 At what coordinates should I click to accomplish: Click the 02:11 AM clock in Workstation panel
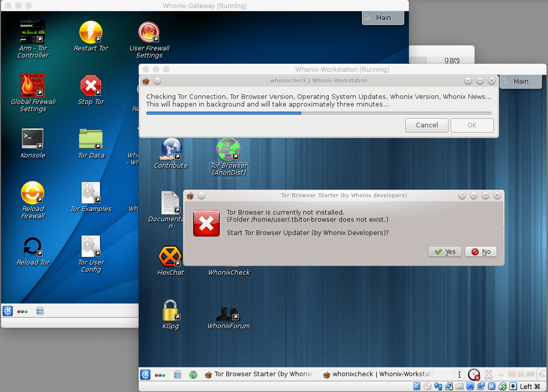coord(521,374)
